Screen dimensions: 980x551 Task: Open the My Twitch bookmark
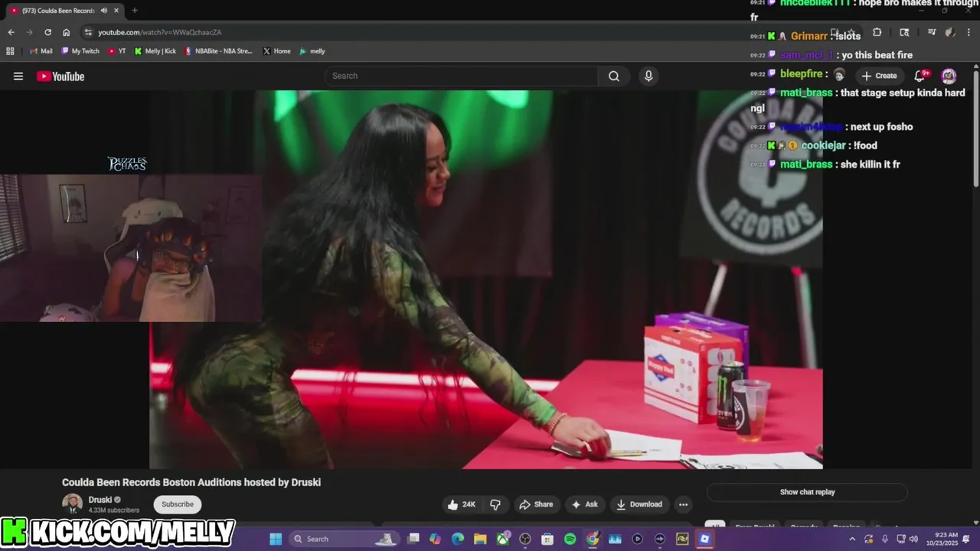(80, 51)
